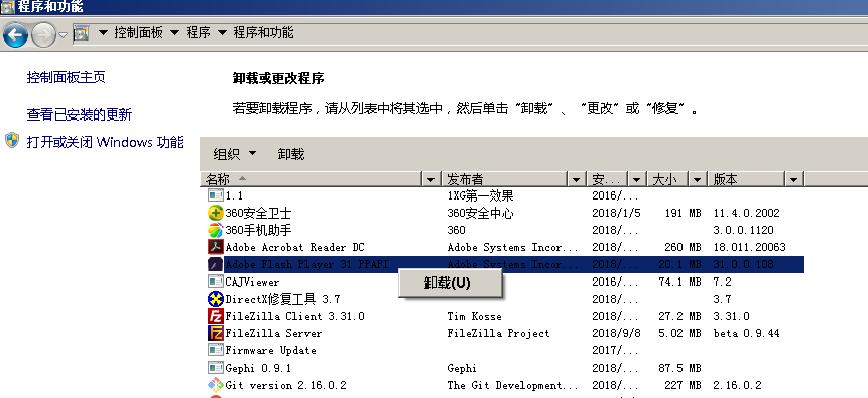868x398 pixels.
Task: Click publisher FileZilla Project
Action: pyautogui.click(x=498, y=333)
